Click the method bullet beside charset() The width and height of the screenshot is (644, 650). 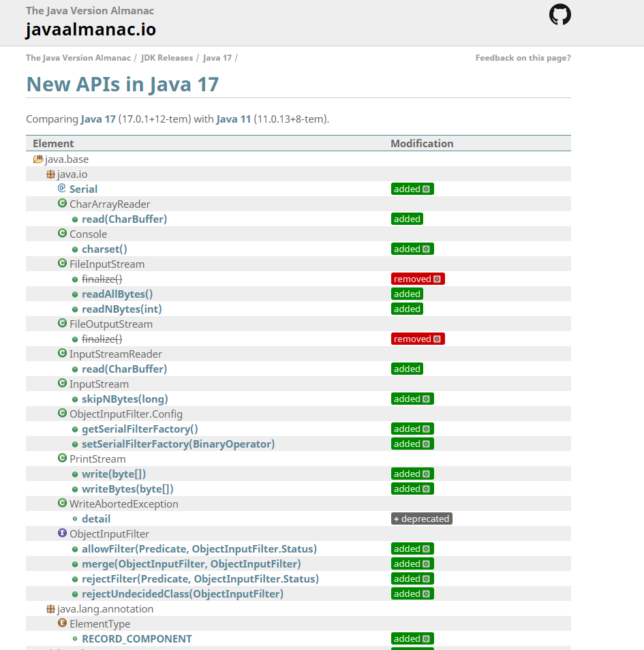[75, 249]
